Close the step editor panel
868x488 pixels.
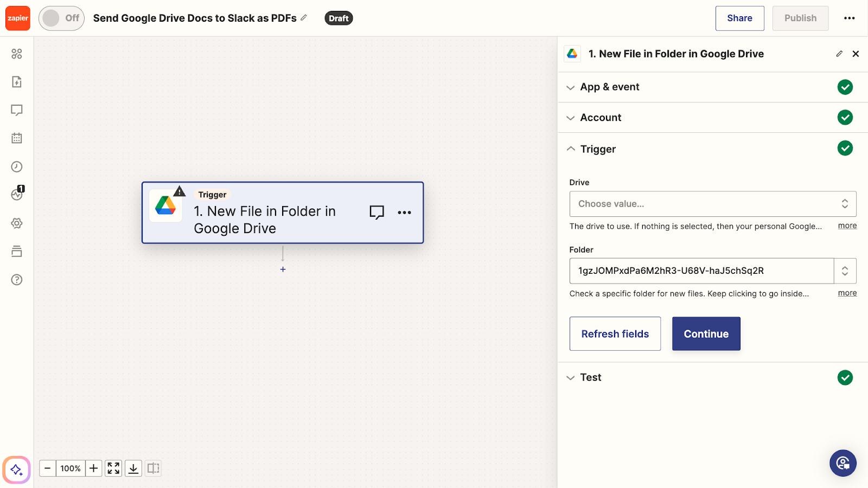(856, 54)
